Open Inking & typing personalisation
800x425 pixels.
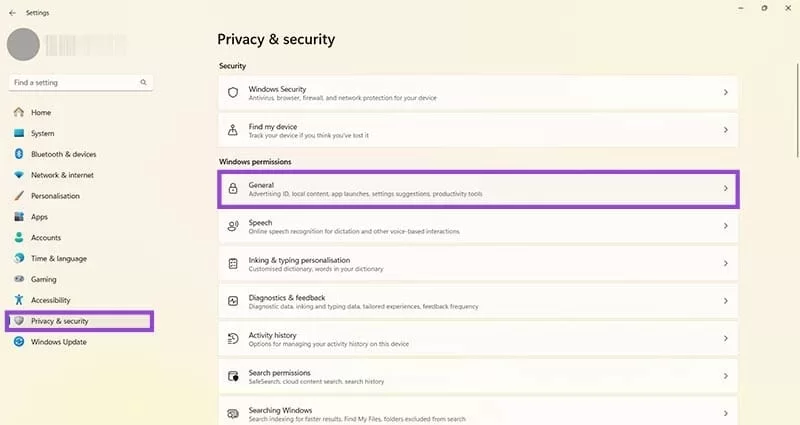pos(478,264)
